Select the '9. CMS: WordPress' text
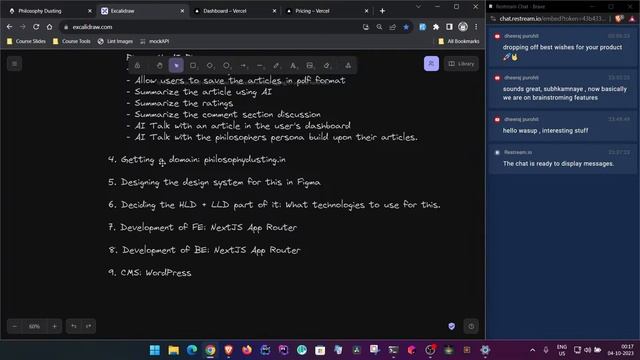Image resolution: width=640 pixels, height=360 pixels. pos(149,272)
